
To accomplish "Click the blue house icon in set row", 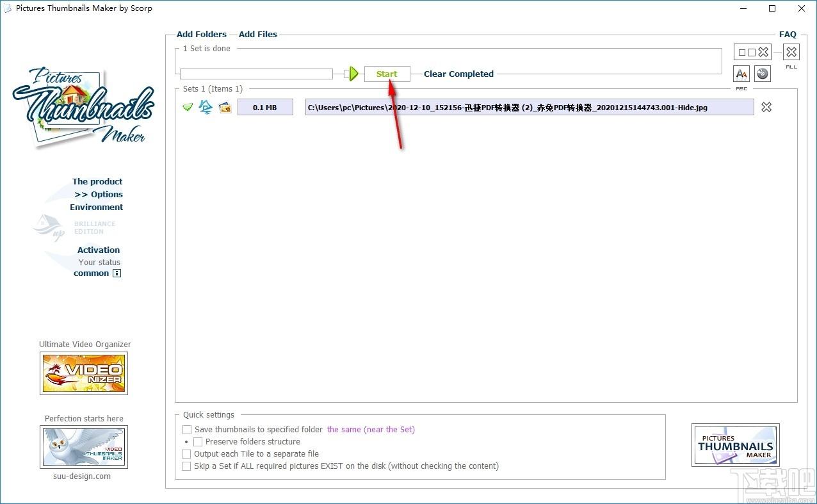I will tap(206, 107).
